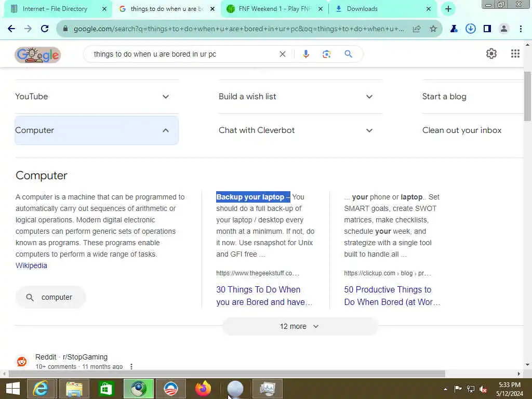The image size is (532, 399).
Task: Open 30 Things To Do When Bored link
Action: click(264, 296)
